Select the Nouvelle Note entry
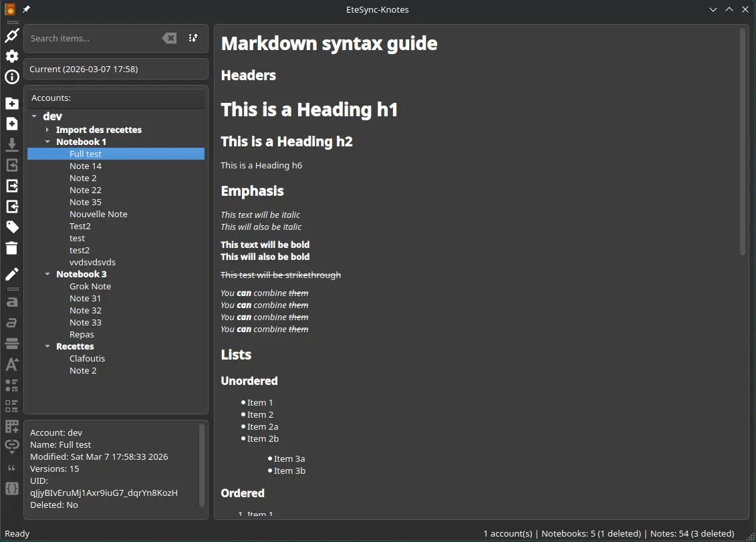This screenshot has width=756, height=542. (x=98, y=214)
